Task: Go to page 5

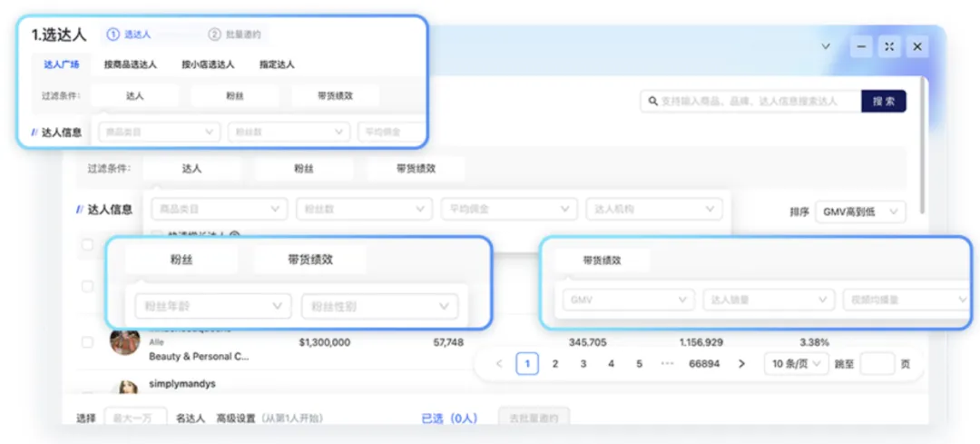Action: 639,363
